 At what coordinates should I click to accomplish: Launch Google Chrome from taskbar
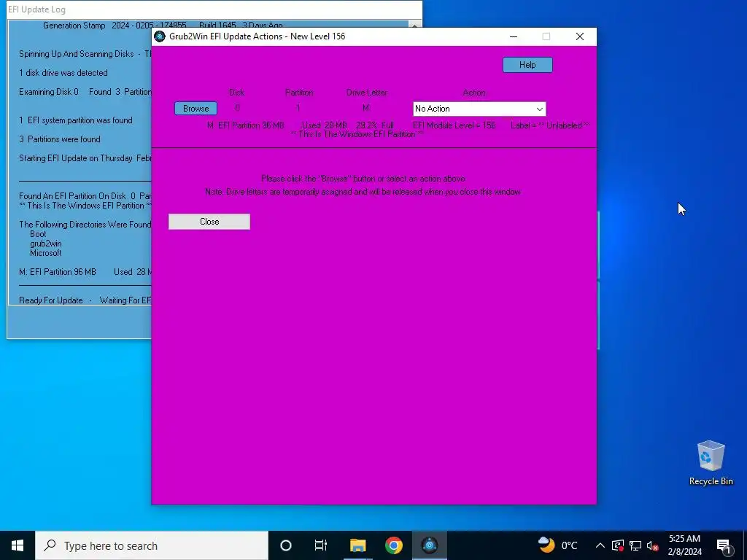point(393,545)
